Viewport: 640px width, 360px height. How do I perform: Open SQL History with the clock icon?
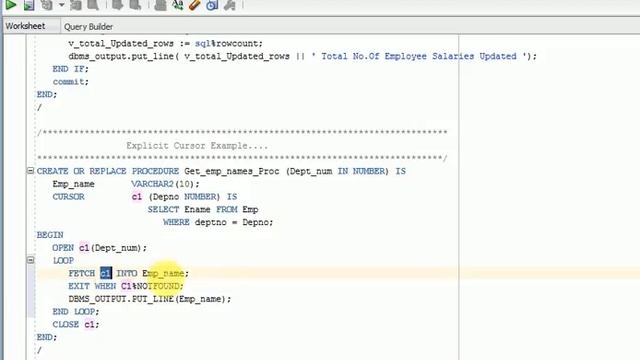(x=212, y=4)
